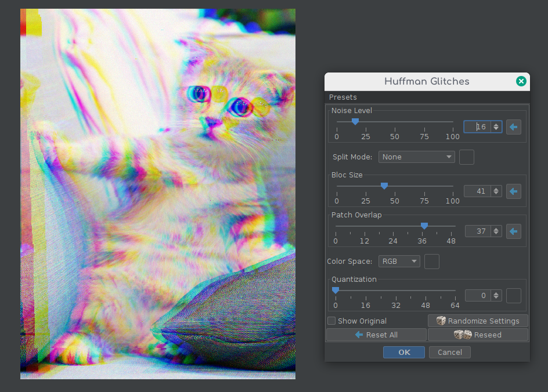Click the glitched cat preview image
This screenshot has height=392, width=548.
158,194
